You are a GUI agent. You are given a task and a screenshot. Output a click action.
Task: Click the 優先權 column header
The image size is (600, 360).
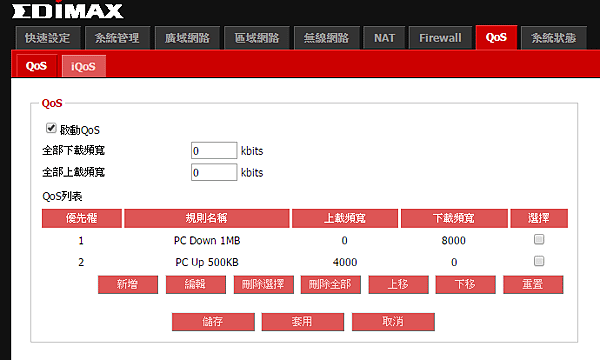(x=82, y=218)
